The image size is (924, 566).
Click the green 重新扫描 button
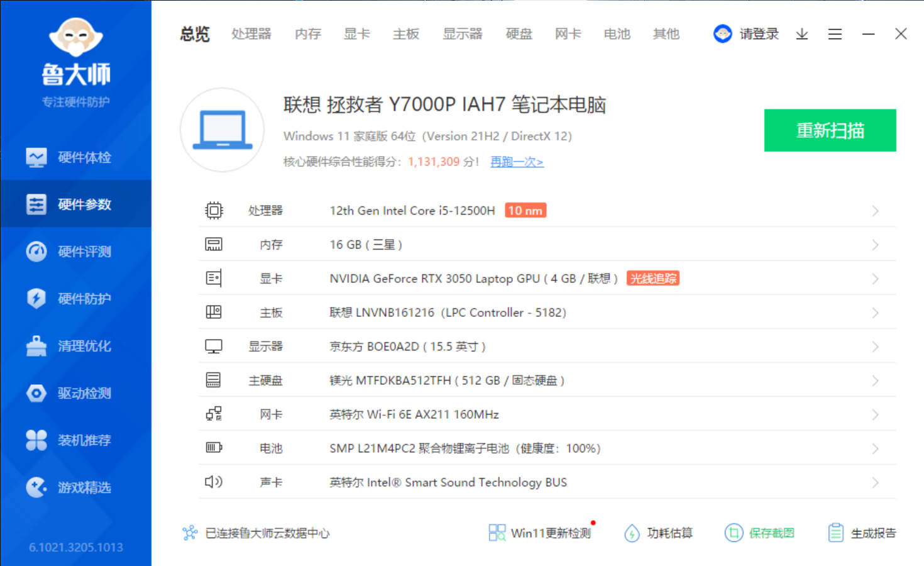tap(830, 130)
